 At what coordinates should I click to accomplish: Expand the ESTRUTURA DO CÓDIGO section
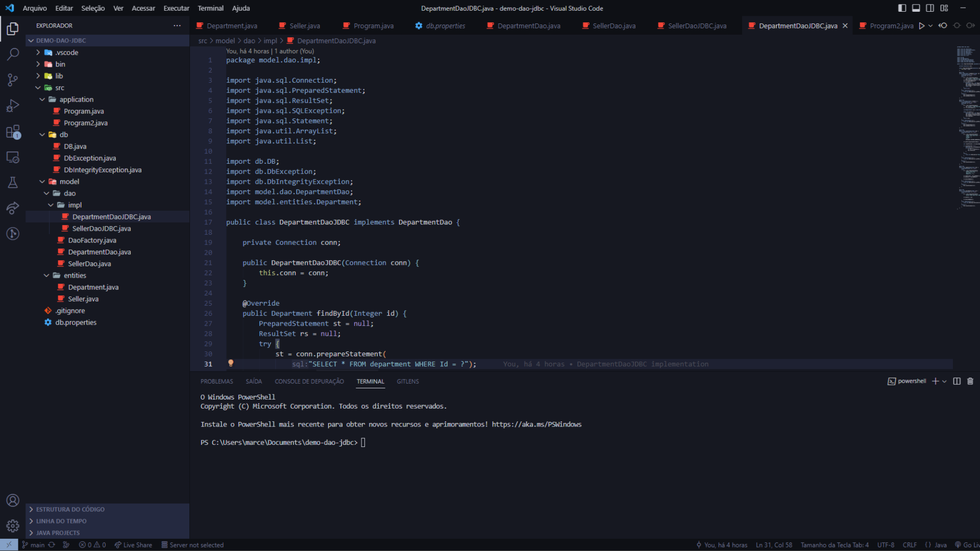(70, 509)
